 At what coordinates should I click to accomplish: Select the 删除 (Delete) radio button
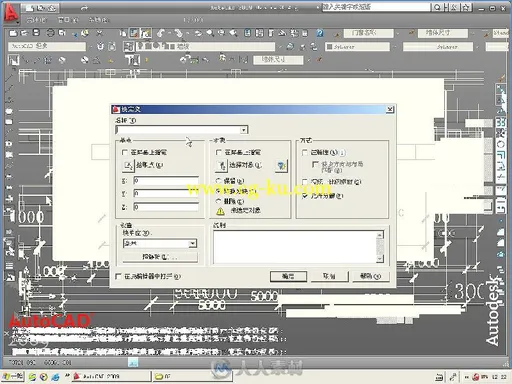(219, 201)
